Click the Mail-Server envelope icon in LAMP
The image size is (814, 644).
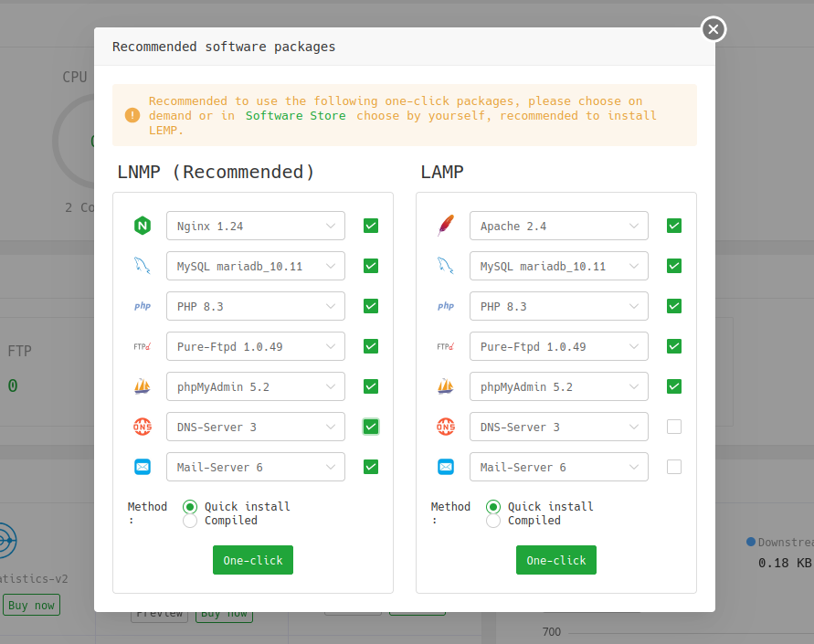(446, 467)
